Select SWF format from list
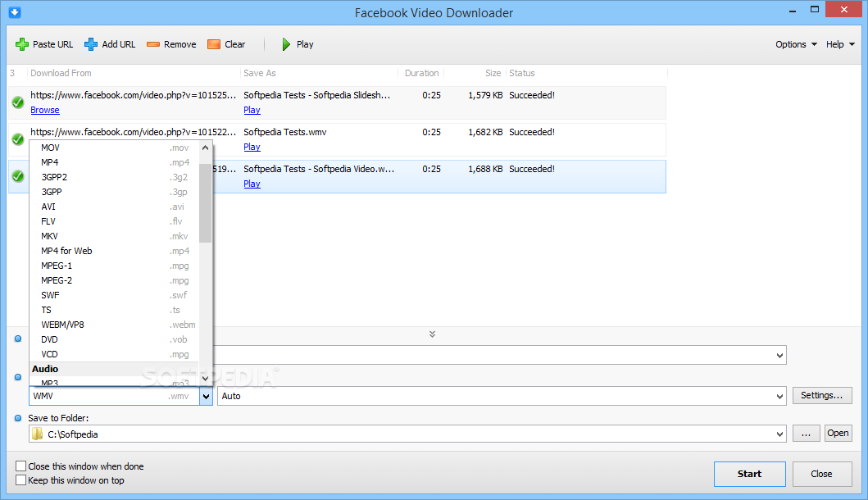 pos(115,295)
